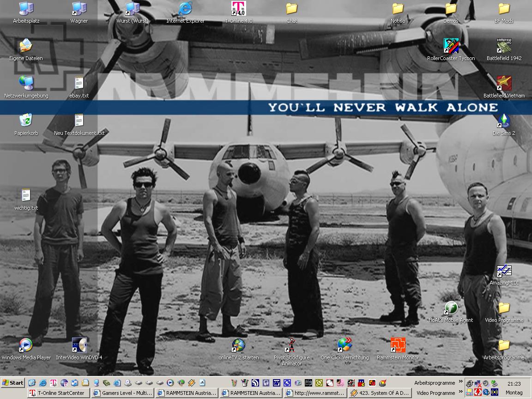
Task: Select the Netzwerkumgebung icon
Action: (x=26, y=88)
